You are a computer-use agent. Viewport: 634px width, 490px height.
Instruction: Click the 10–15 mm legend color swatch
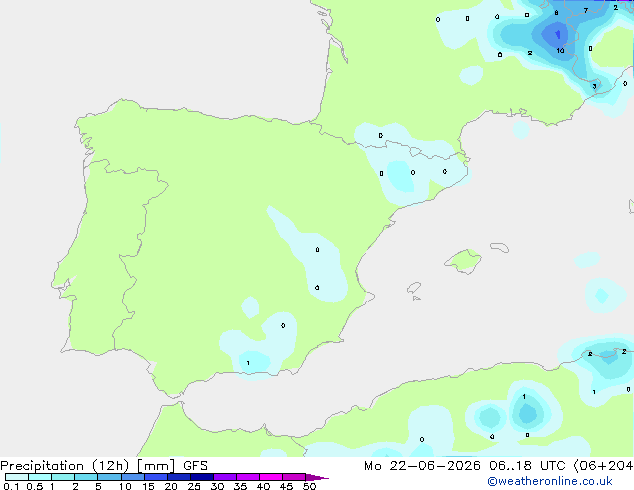pos(133,477)
